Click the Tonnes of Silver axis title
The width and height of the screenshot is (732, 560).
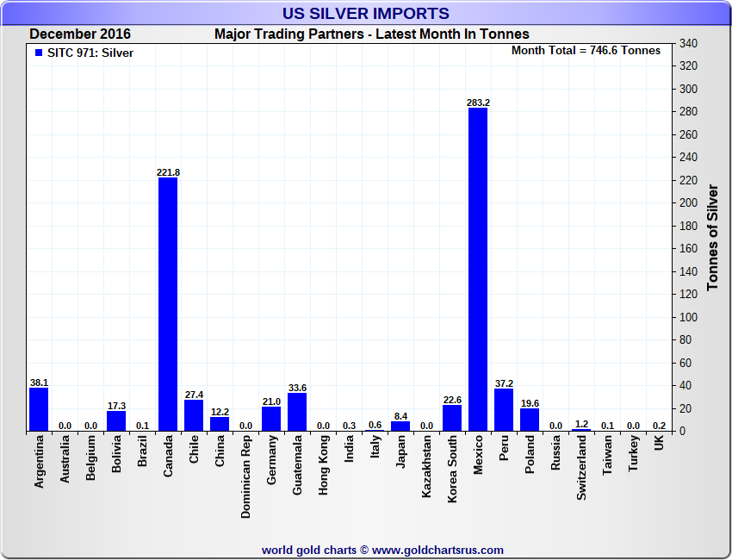click(712, 237)
